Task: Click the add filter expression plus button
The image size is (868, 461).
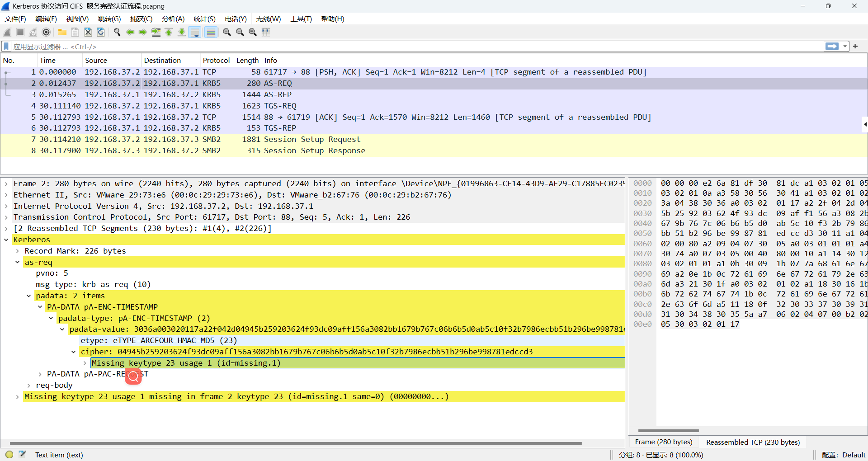Action: pos(855,47)
